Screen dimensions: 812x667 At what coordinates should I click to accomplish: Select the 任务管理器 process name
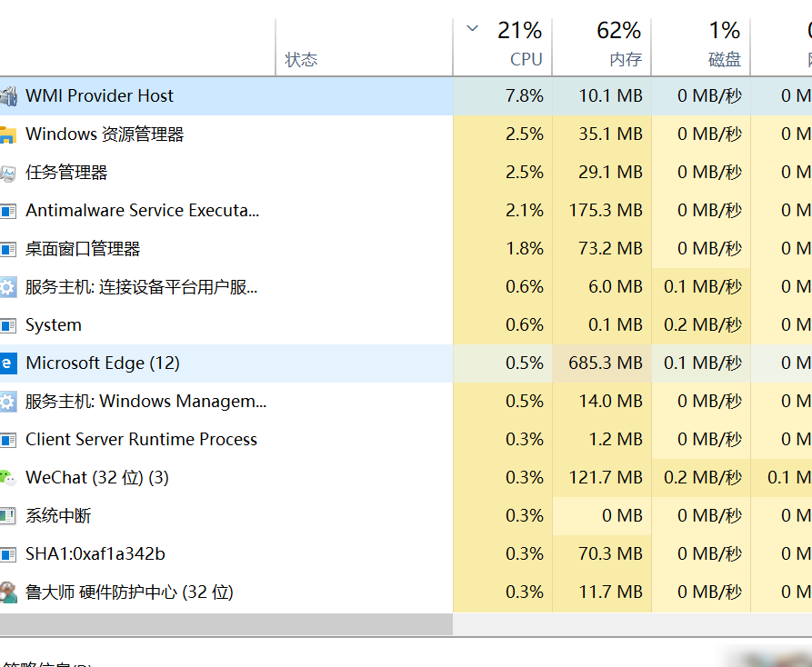[x=66, y=173]
